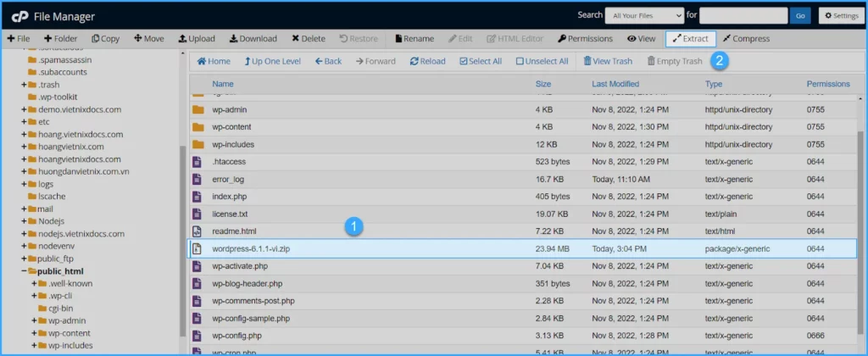This screenshot has width=868, height=356.
Task: Check Select All files
Action: coord(481,61)
